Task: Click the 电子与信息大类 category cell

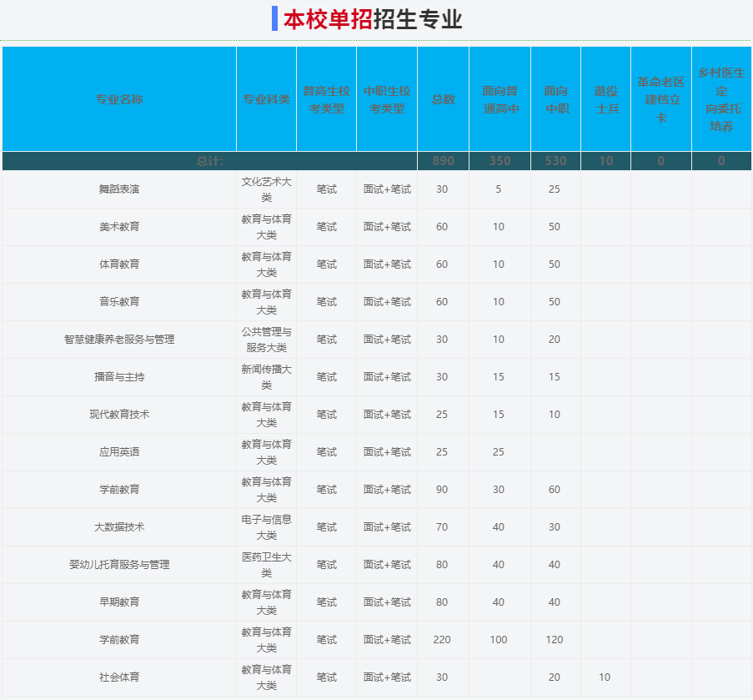Action: [267, 527]
